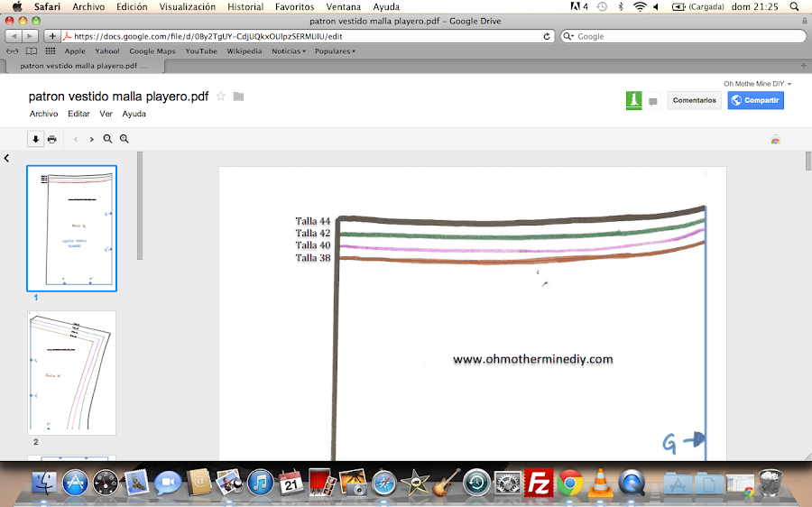Open the Apple bookmark link
The height and width of the screenshot is (507, 812).
[75, 51]
